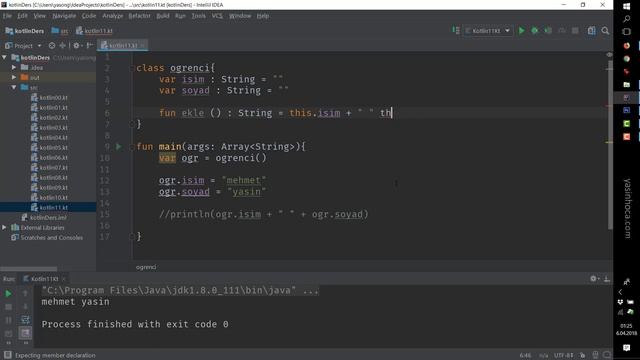Select kotlin11.kt in the project tree
Screen dimensions: 640x360
(49, 207)
